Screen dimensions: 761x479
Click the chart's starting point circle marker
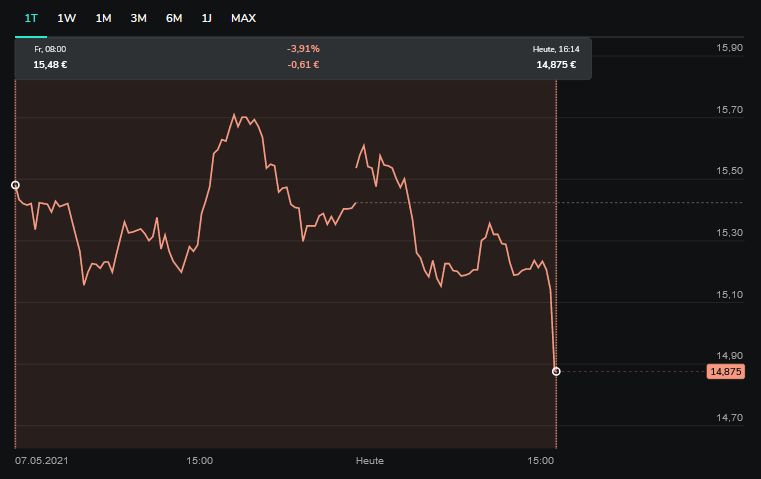[15, 185]
